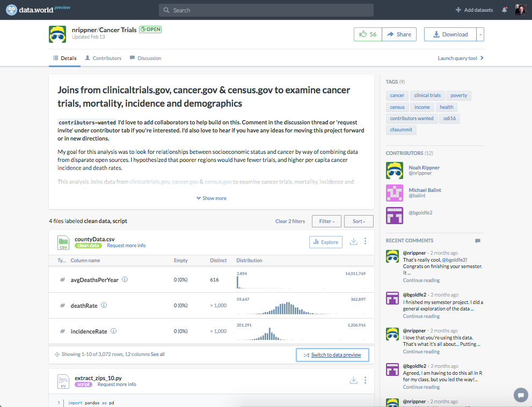The height and width of the screenshot is (407, 532).
Task: Open the user profile avatar menu
Action: coord(521,10)
